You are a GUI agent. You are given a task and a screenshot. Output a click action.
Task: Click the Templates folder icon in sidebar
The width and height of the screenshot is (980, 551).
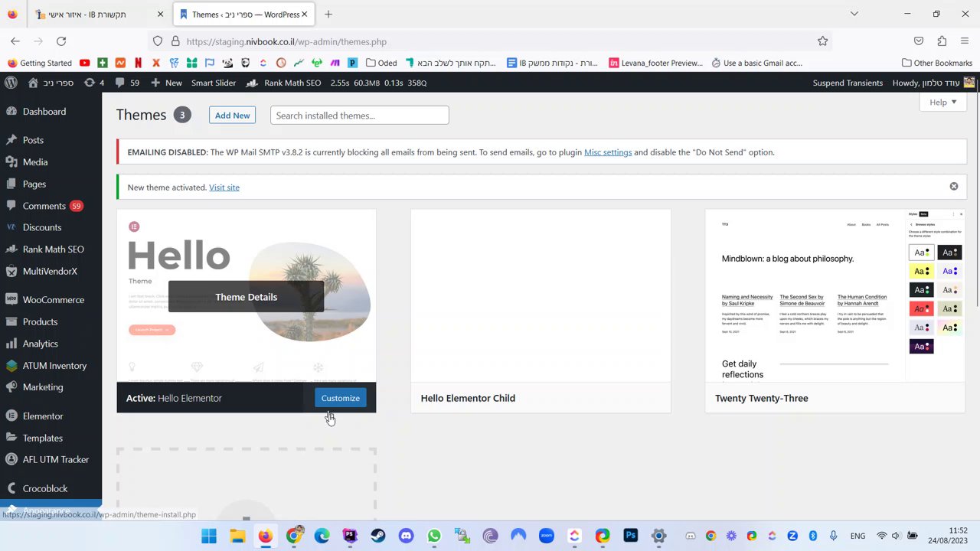(11, 439)
